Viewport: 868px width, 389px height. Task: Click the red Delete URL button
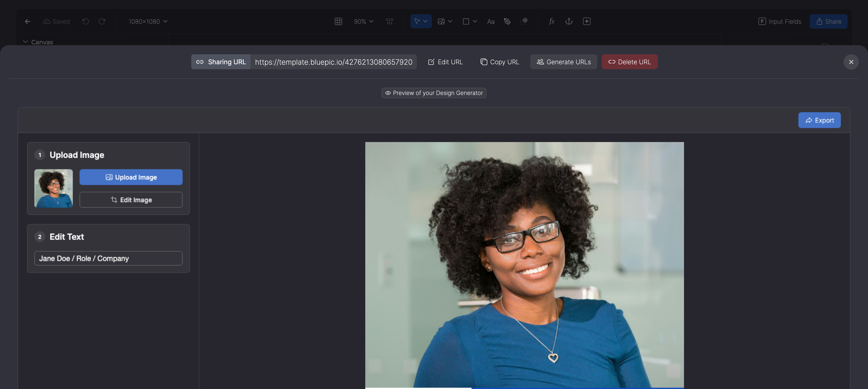pyautogui.click(x=630, y=62)
